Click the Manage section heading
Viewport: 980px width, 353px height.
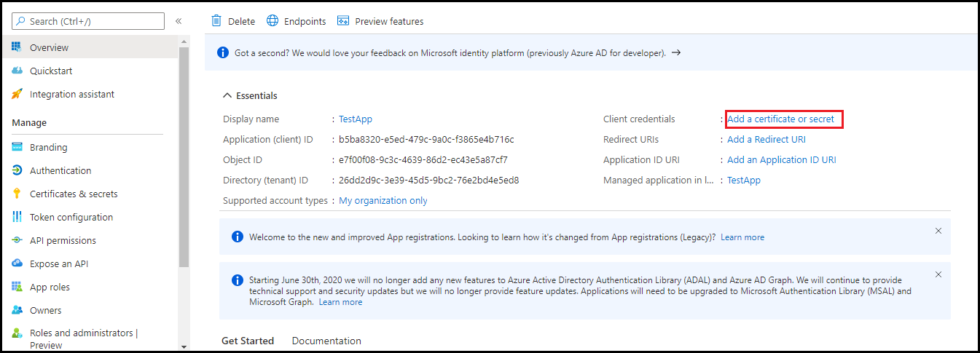[29, 122]
